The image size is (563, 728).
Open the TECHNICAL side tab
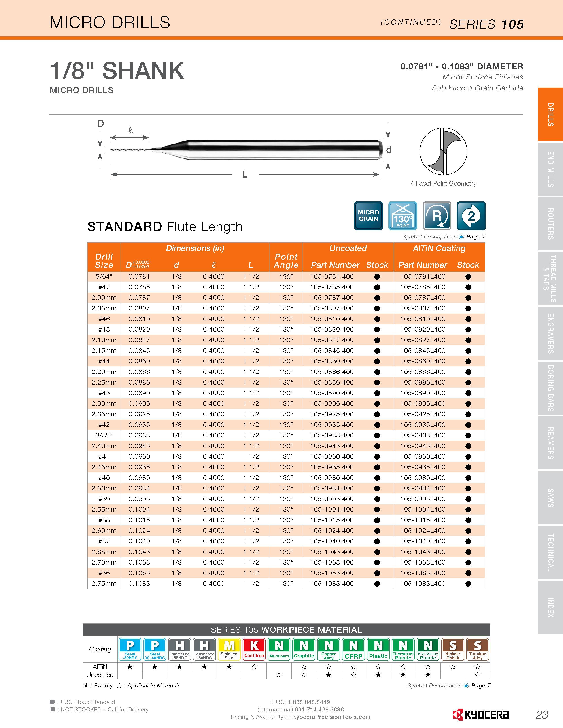(550, 552)
